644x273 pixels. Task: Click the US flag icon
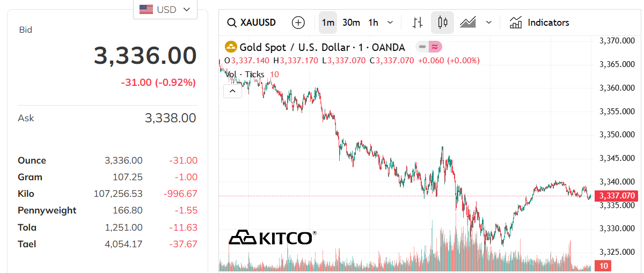[x=145, y=9]
